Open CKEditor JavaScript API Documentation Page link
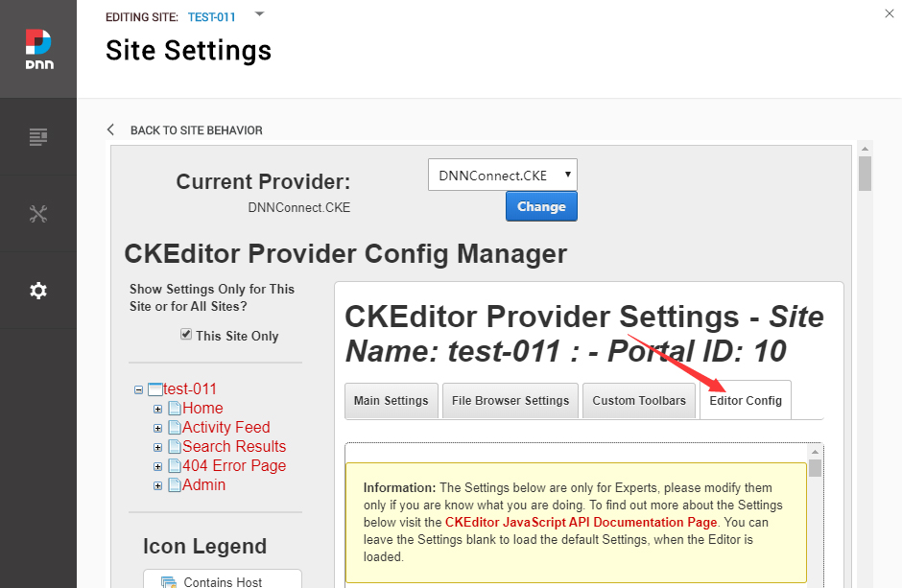The width and height of the screenshot is (902, 588). (581, 523)
